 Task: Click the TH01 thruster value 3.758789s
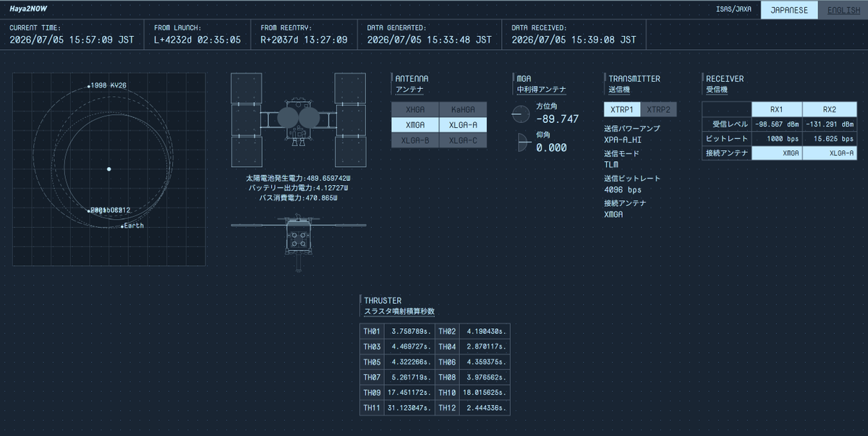409,331
